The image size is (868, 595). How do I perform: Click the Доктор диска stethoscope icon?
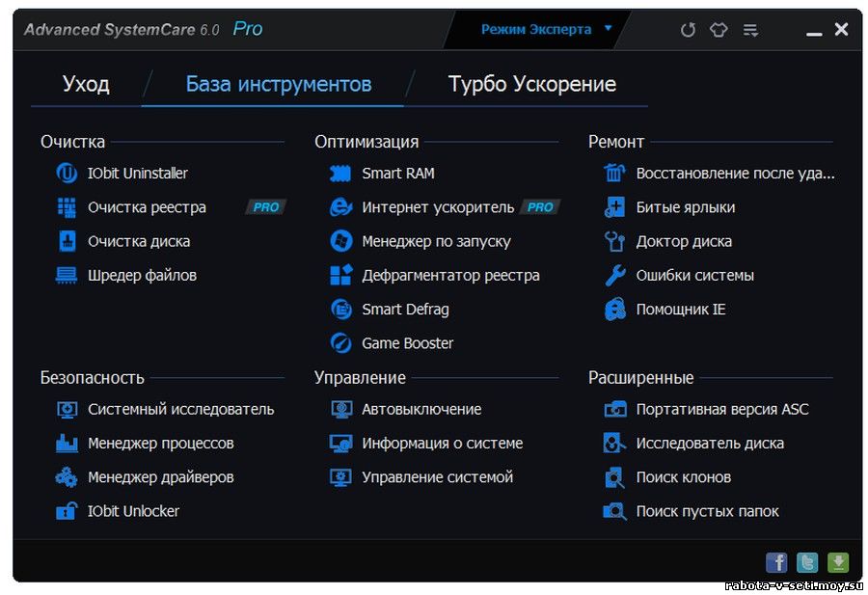coord(614,241)
